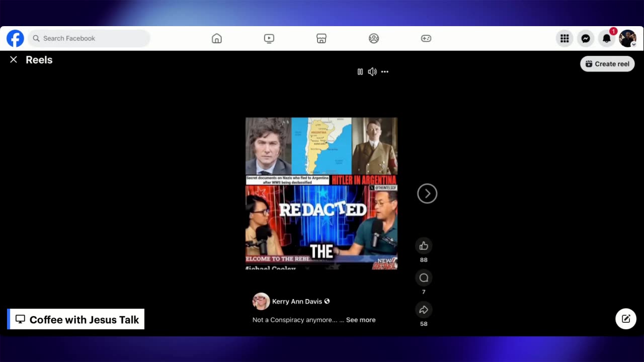Click the reel heading text "Reels"
The height and width of the screenshot is (362, 644).
pyautogui.click(x=39, y=60)
